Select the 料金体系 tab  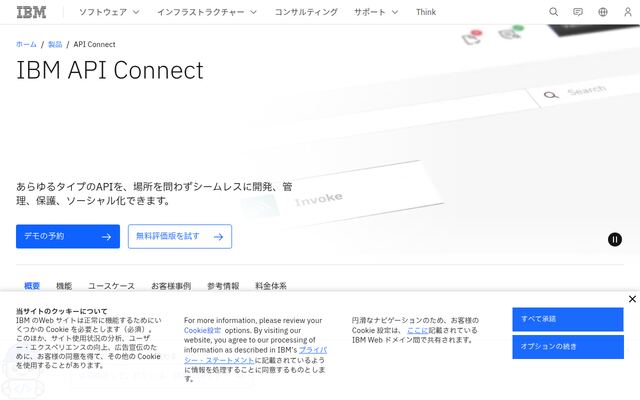(x=271, y=286)
